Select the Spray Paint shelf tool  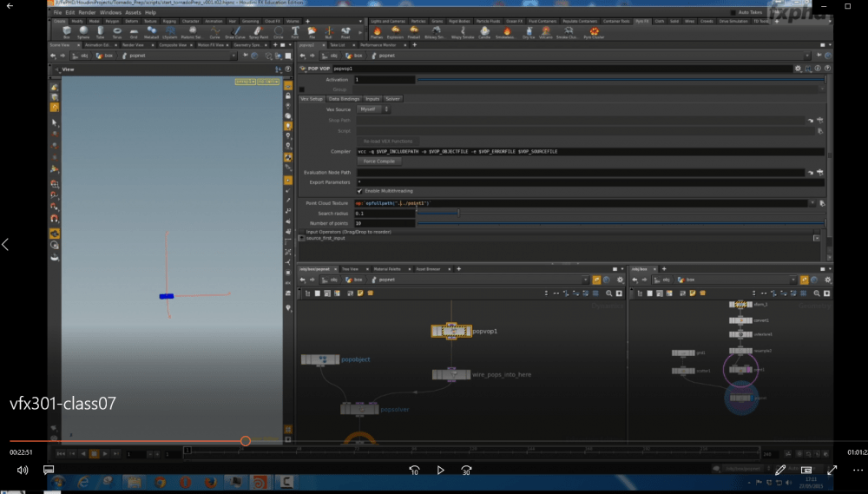[x=258, y=32]
